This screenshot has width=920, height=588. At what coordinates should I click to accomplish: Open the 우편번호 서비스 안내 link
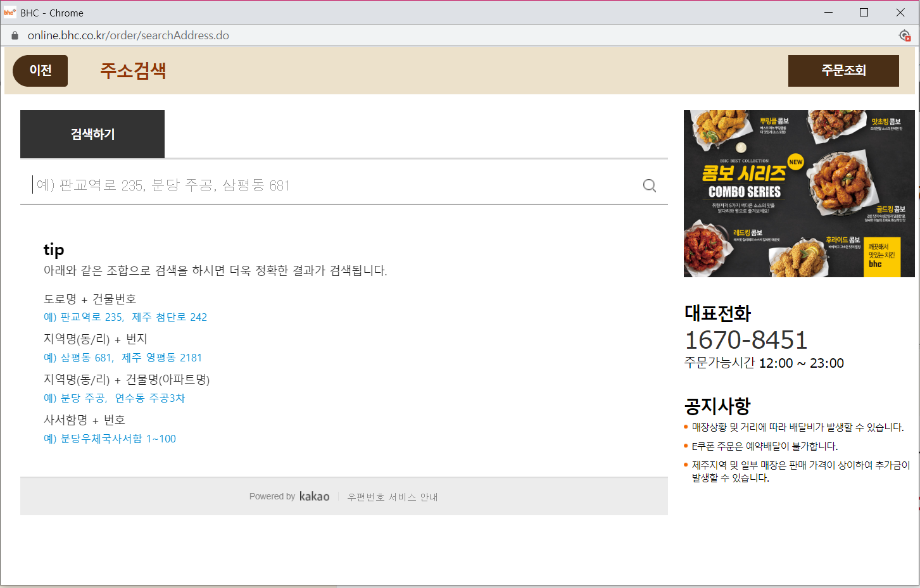[x=393, y=497]
